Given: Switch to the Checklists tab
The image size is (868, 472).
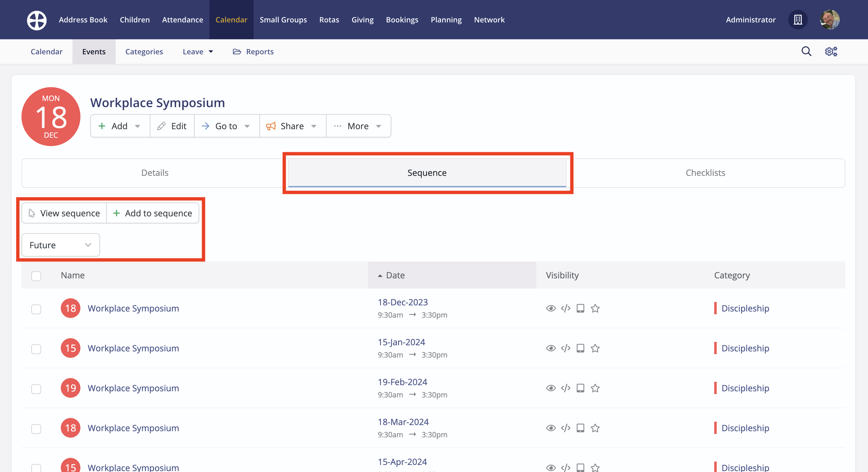Looking at the screenshot, I should pyautogui.click(x=705, y=173).
